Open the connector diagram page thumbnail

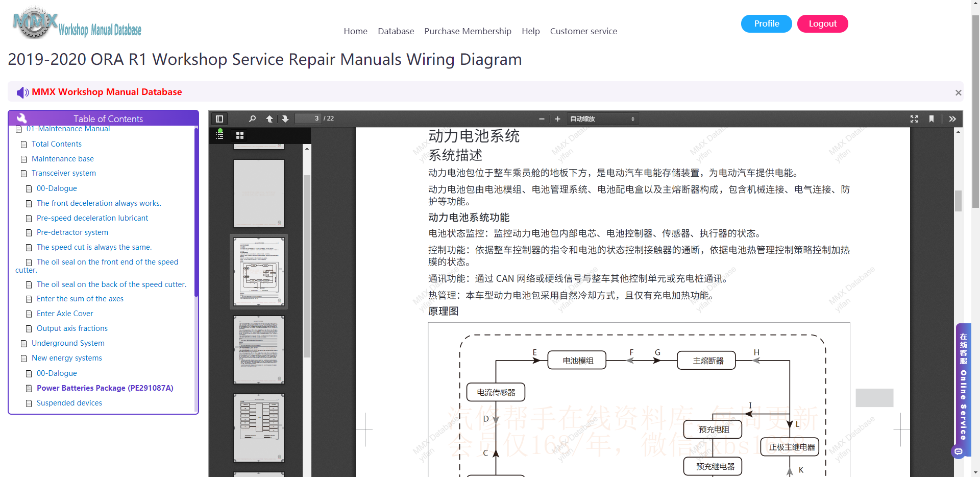pyautogui.click(x=259, y=428)
